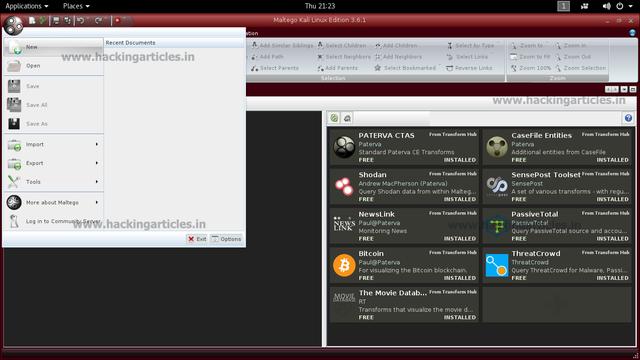Click the red stop icon in quick toolbar
The image size is (640, 360).
117,20
